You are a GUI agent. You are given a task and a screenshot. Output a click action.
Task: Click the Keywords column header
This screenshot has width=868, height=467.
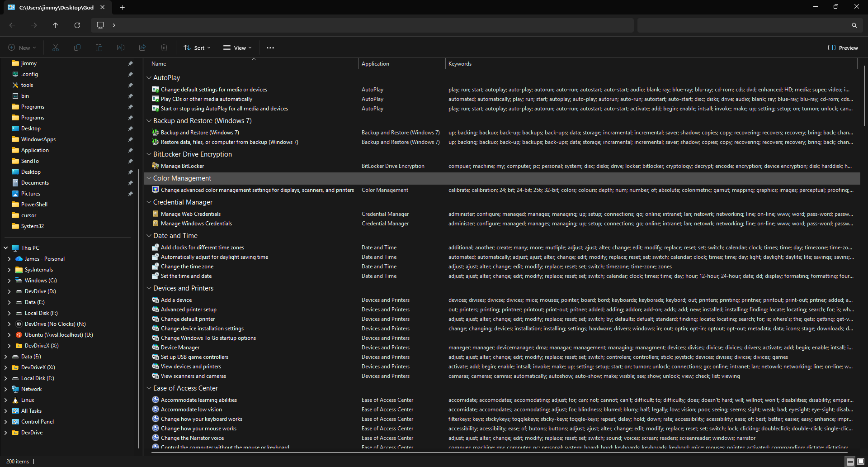click(x=460, y=64)
